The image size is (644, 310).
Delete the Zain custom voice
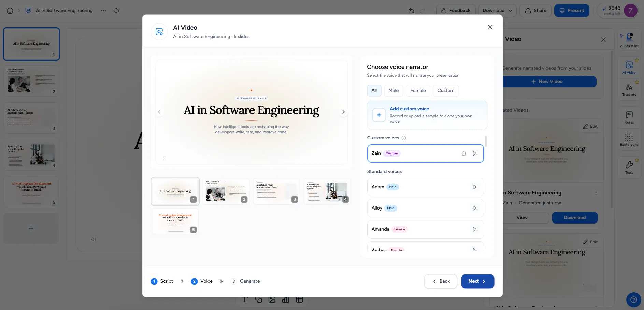463,153
